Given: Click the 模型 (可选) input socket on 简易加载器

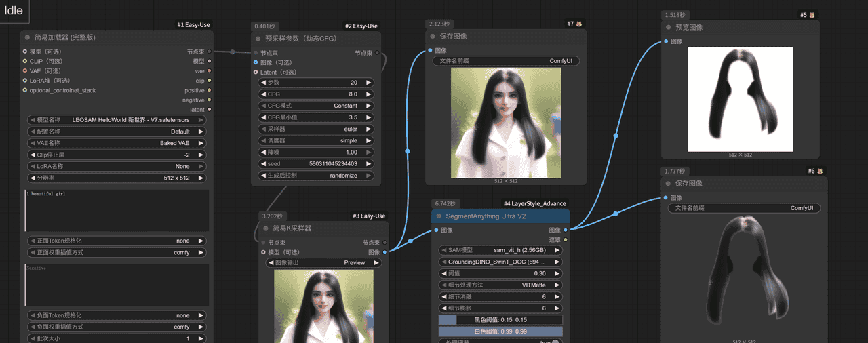Looking at the screenshot, I should coord(25,52).
